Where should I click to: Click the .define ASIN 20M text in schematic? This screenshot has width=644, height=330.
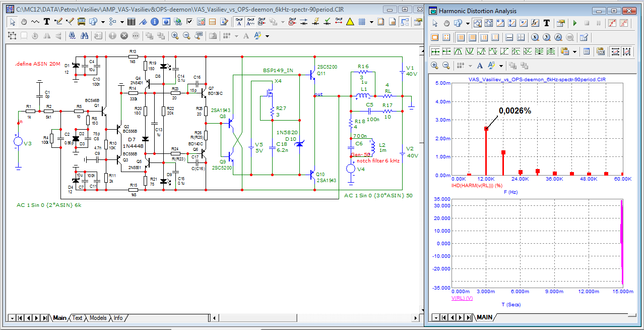coord(38,65)
